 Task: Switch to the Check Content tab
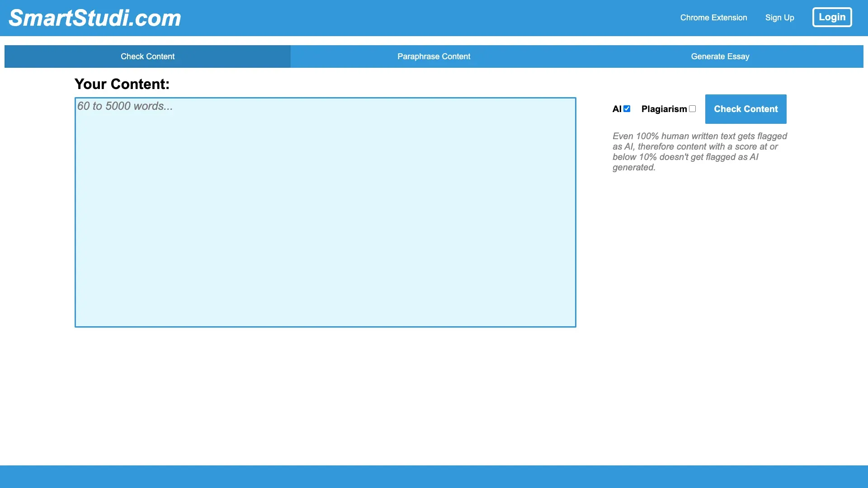coord(147,56)
